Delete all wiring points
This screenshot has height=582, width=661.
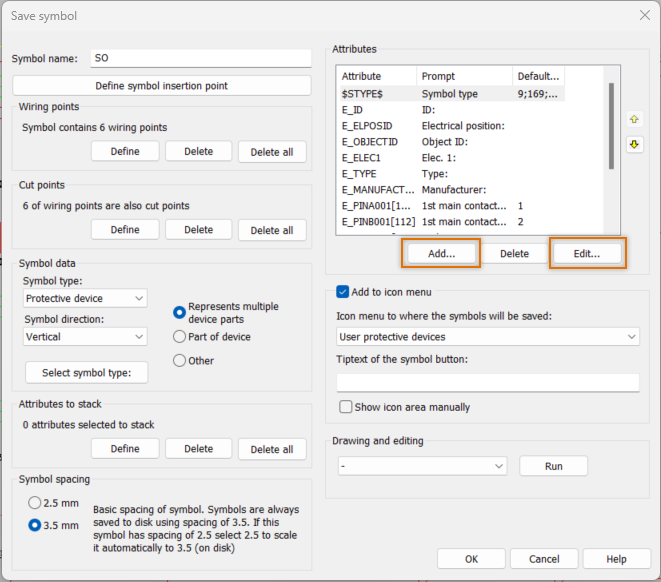coord(272,152)
